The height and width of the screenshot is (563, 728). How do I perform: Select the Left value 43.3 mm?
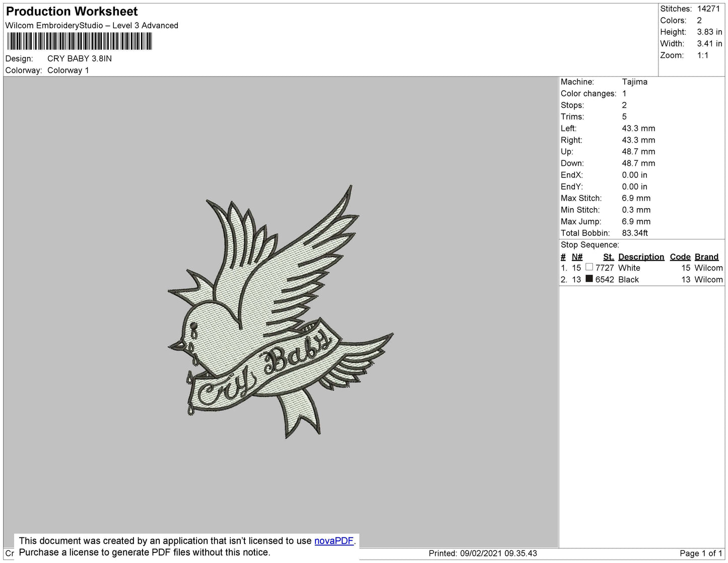(x=638, y=129)
